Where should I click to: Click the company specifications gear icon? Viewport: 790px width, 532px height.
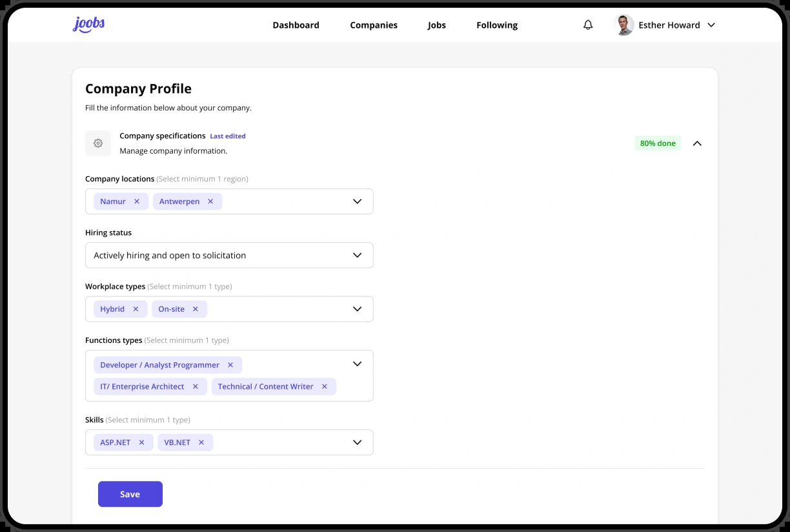98,143
